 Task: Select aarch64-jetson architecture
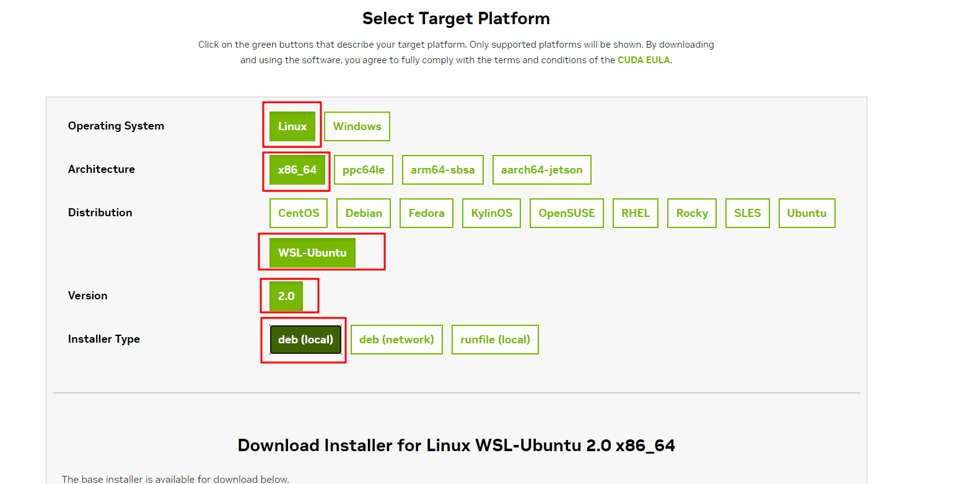pyautogui.click(x=542, y=170)
